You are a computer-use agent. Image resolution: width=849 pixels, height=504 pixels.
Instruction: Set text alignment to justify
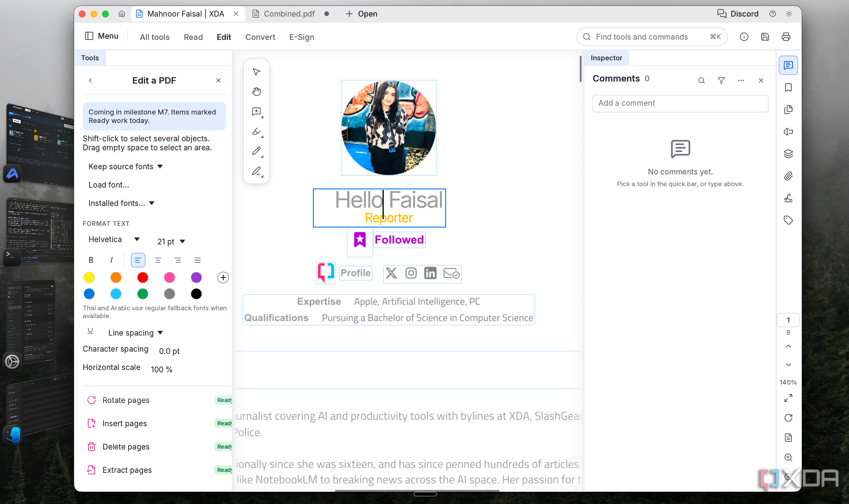197,260
